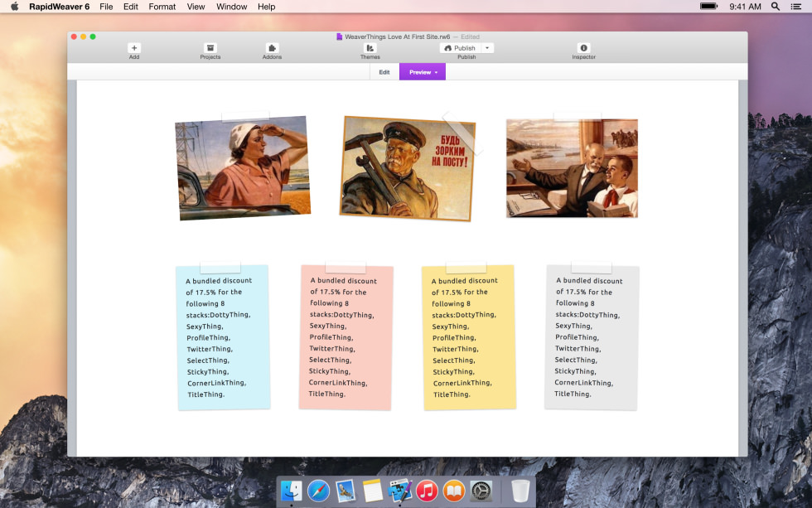Close the RapidWeaver window red button
Screen dimensions: 812x508
tap(74, 36)
